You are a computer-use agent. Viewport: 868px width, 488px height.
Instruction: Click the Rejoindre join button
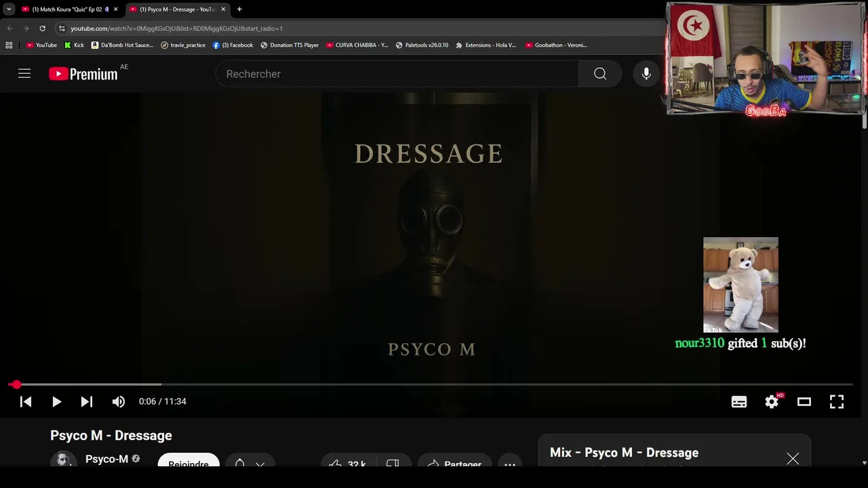tap(189, 460)
